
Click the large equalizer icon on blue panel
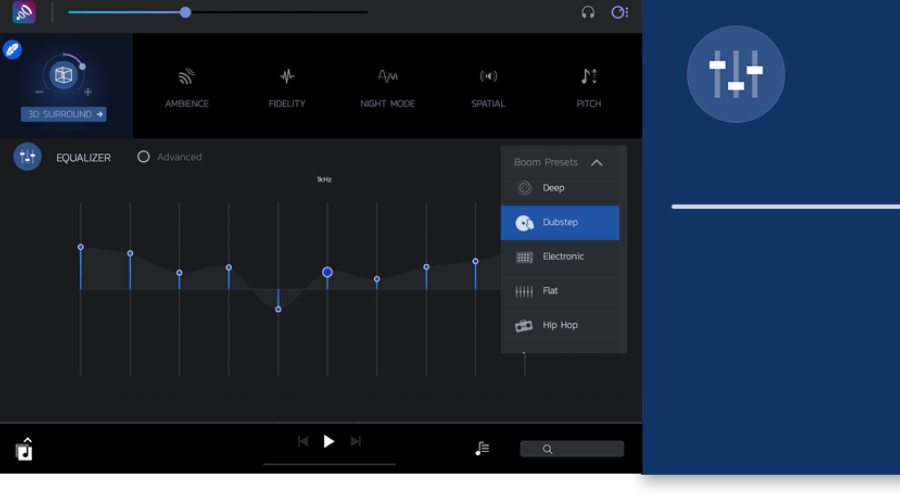point(736,74)
